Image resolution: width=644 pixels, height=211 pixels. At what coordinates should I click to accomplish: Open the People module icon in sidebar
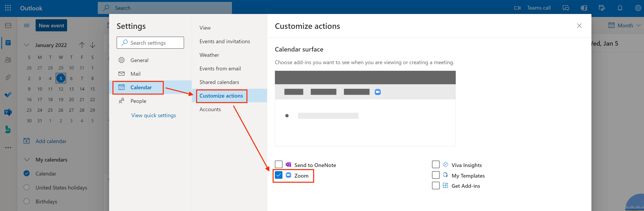click(x=8, y=60)
